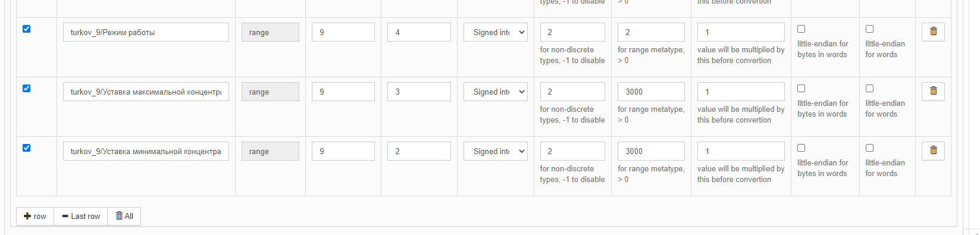Uncheck the enable checkbox for Режим работы row

[26, 29]
